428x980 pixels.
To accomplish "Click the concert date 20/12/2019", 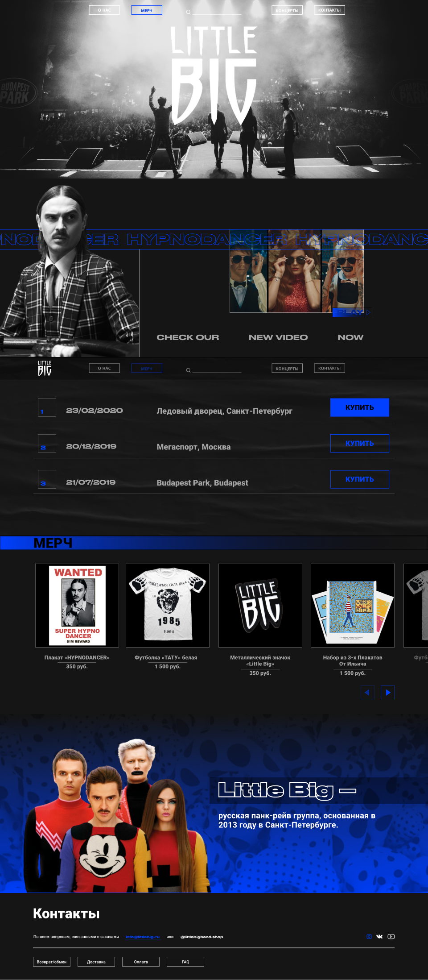I will [x=91, y=446].
